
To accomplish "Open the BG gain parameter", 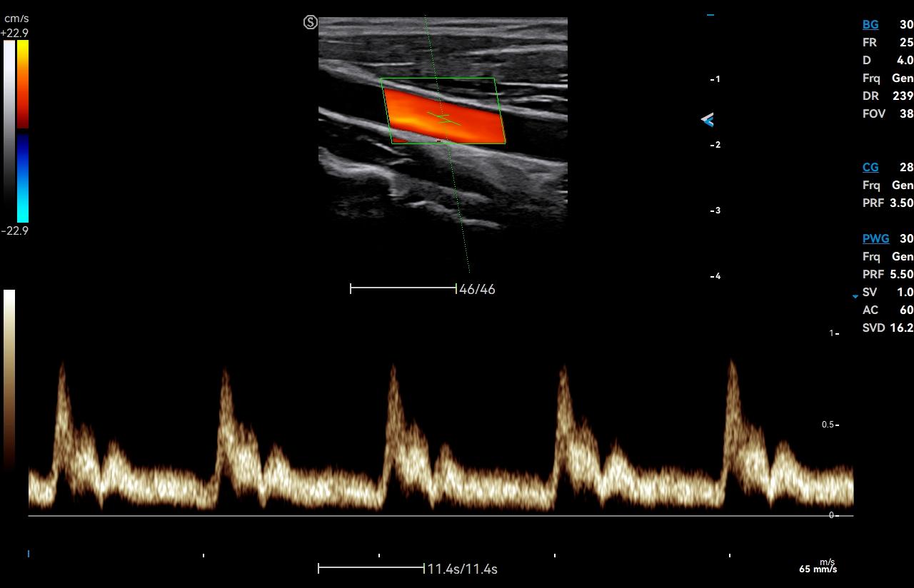I will pyautogui.click(x=870, y=24).
